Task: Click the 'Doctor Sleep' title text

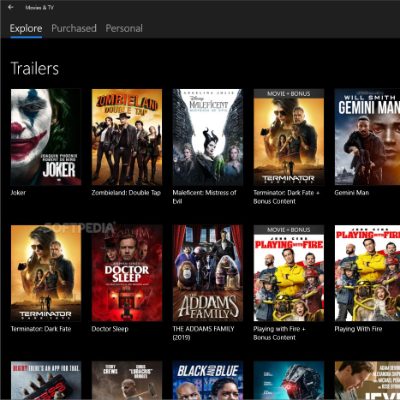Action: point(110,329)
